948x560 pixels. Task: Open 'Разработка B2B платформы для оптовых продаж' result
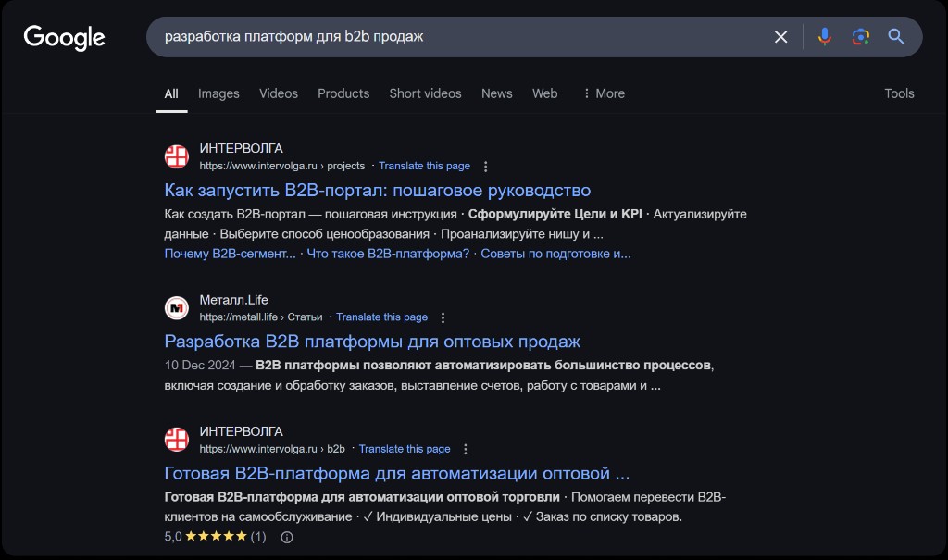pyautogui.click(x=372, y=342)
